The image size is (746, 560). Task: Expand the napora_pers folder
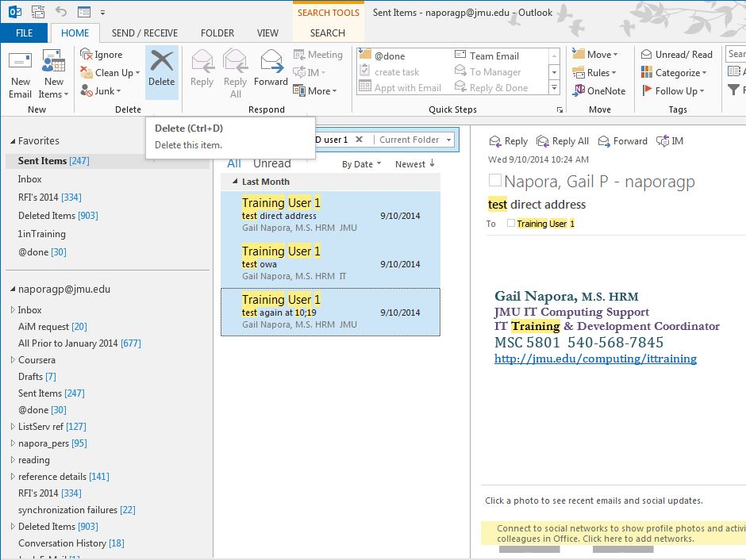tap(13, 443)
